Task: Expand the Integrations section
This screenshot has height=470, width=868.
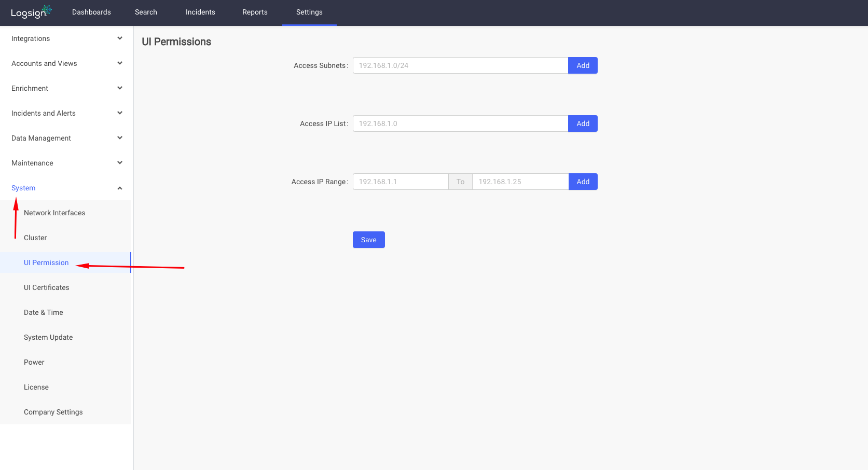Action: click(x=66, y=38)
